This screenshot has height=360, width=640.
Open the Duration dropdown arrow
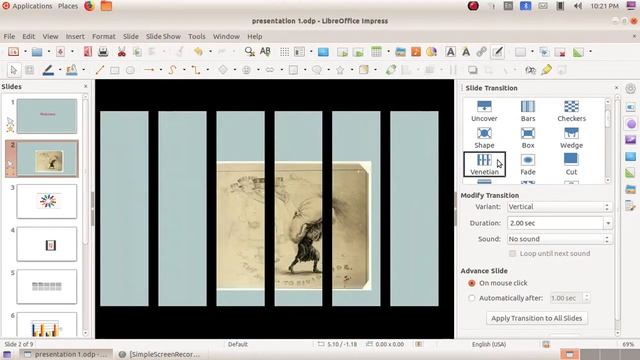(x=608, y=223)
